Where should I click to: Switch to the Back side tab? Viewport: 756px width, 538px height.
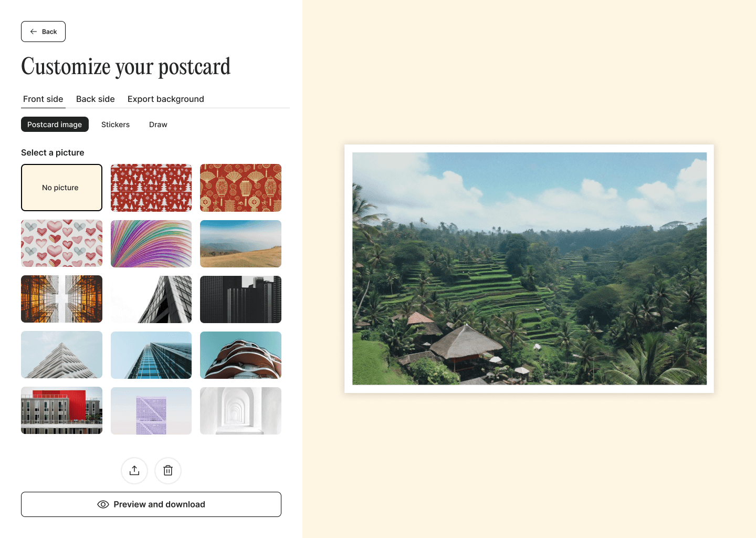[96, 99]
